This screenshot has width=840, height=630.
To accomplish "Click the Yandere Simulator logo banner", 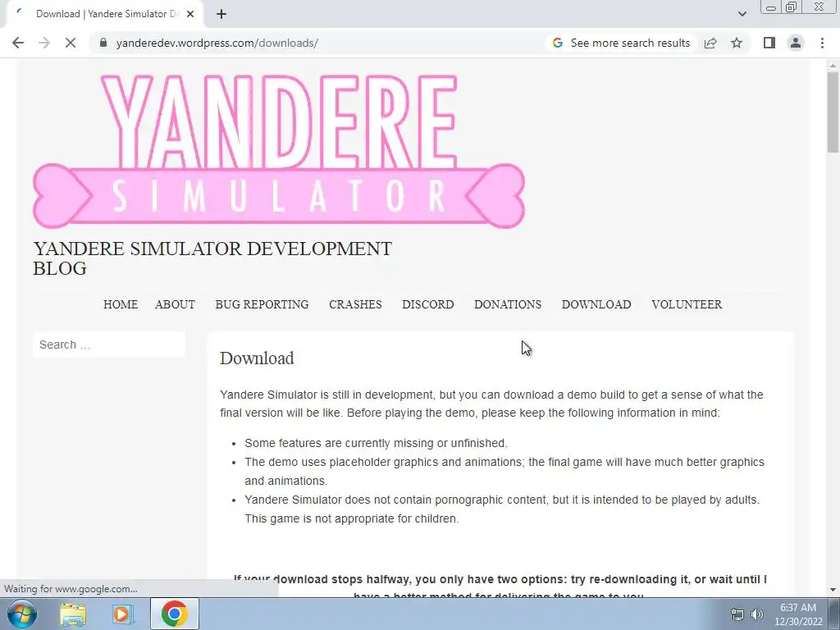I will pyautogui.click(x=279, y=151).
